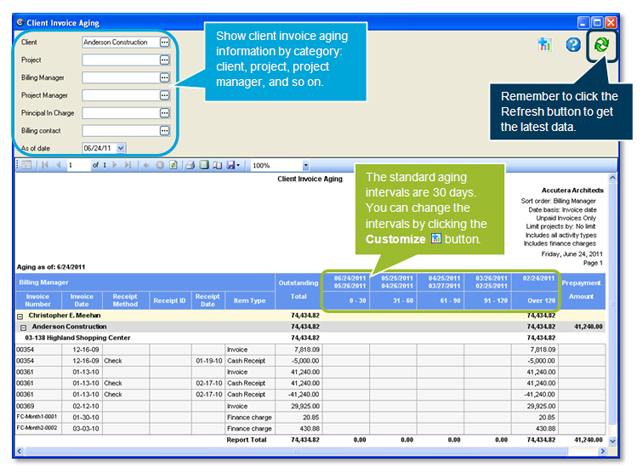Open the zoom percentage dropdown
The width and height of the screenshot is (643, 473).
click(305, 165)
